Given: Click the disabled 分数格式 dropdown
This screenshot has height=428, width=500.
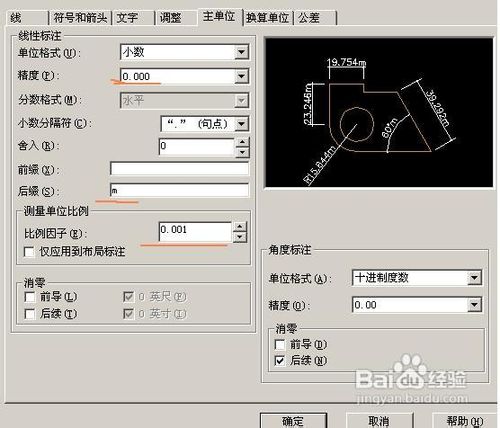Looking at the screenshot, I should pyautogui.click(x=184, y=100).
